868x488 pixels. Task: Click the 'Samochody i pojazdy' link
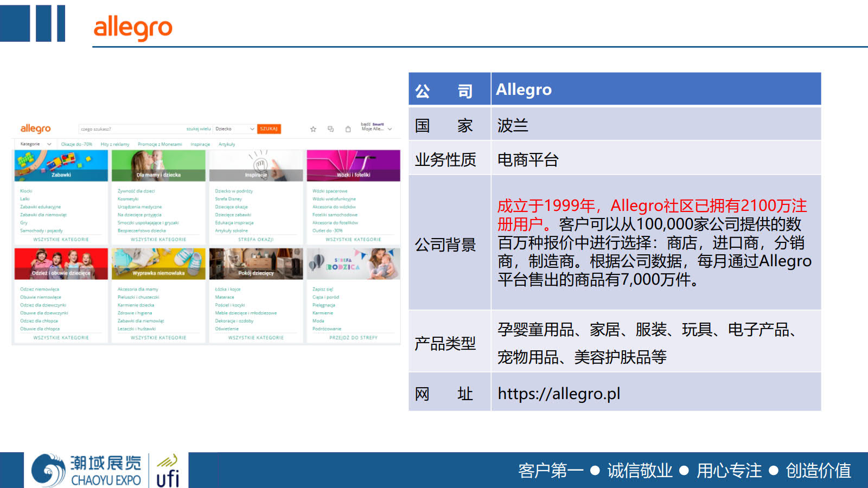[x=41, y=230]
